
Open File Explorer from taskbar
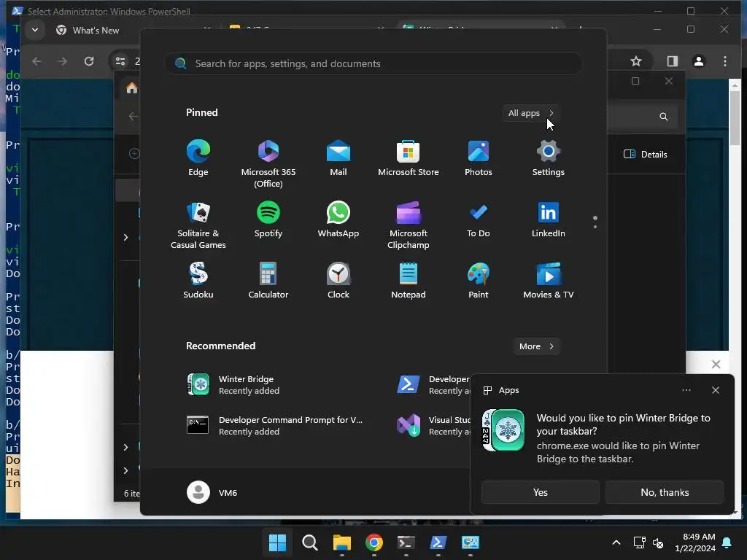click(342, 542)
